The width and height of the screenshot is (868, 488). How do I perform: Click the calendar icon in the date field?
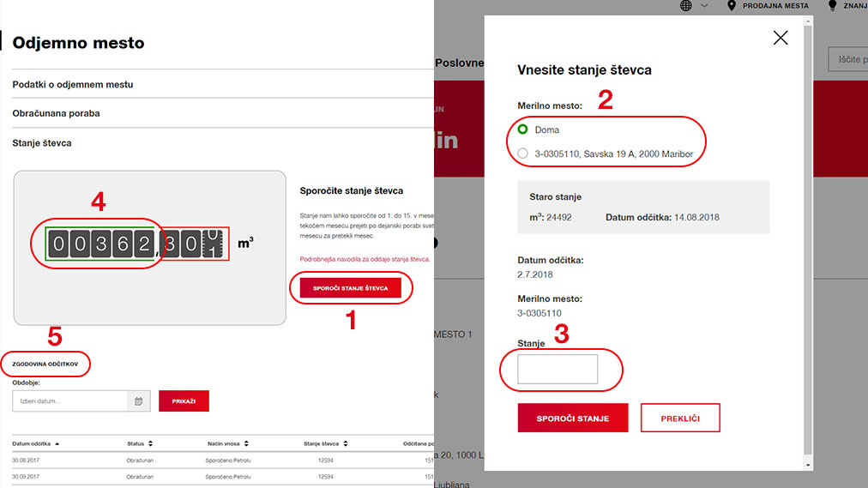[x=139, y=401]
